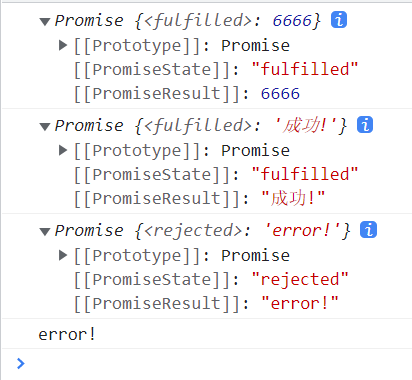Collapse the Promise rejected 'error!' object
The height and width of the screenshot is (380, 412).
45,232
